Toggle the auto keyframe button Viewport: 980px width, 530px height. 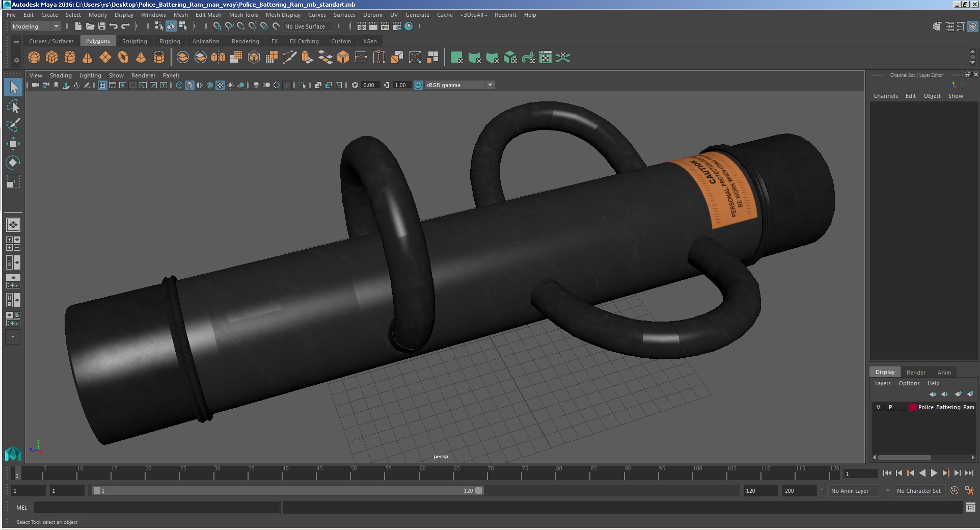point(955,491)
